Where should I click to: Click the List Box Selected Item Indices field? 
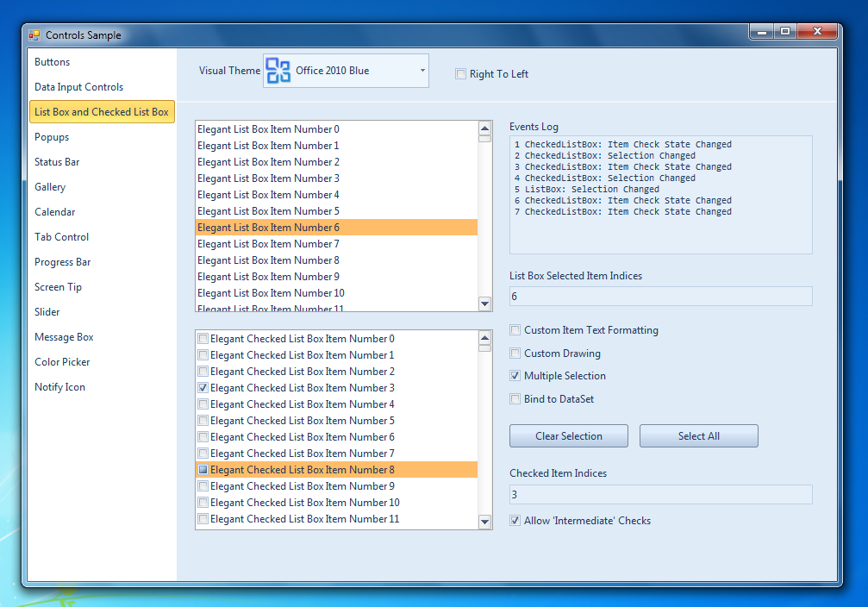point(661,297)
